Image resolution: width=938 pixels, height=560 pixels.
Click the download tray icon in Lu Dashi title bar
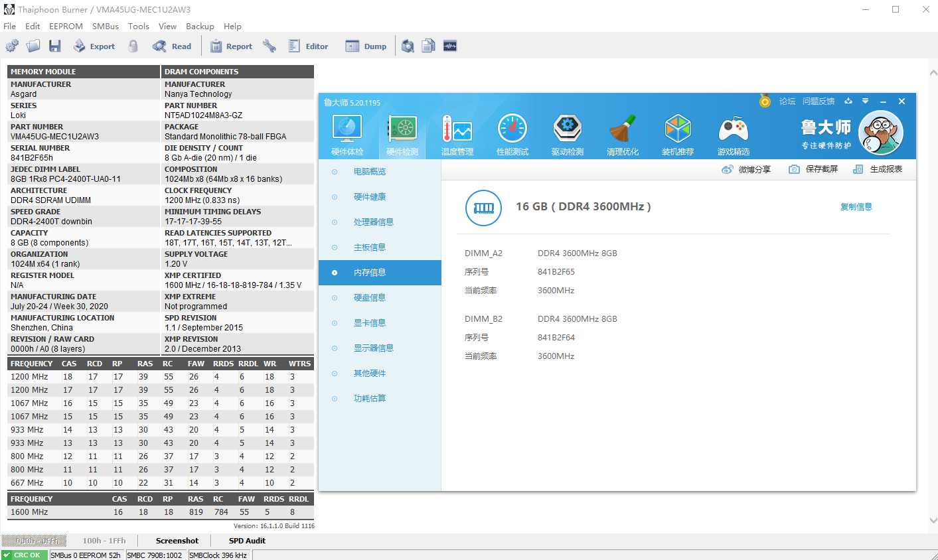(x=848, y=101)
